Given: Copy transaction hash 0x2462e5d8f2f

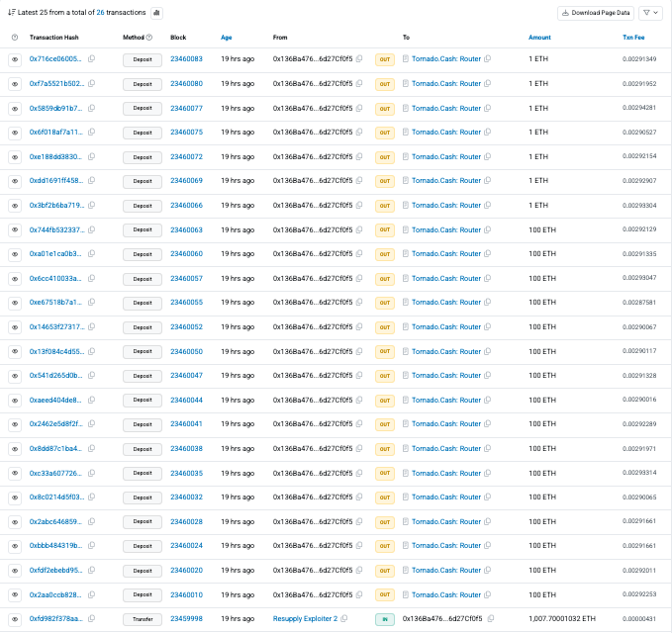Looking at the screenshot, I should [91, 423].
